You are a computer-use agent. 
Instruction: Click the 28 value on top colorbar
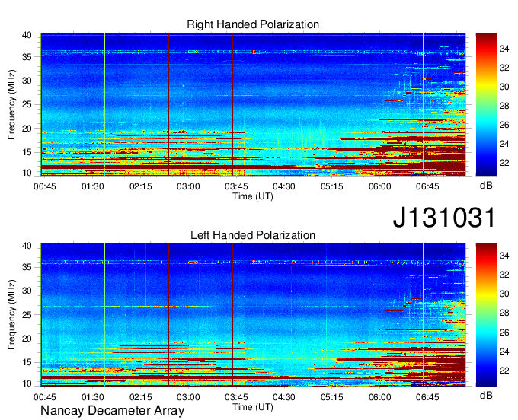(x=504, y=106)
